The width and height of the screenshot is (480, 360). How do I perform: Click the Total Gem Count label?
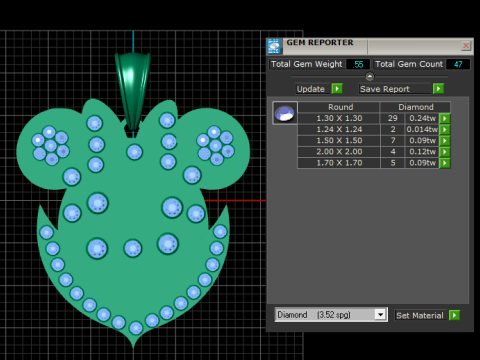click(x=409, y=64)
